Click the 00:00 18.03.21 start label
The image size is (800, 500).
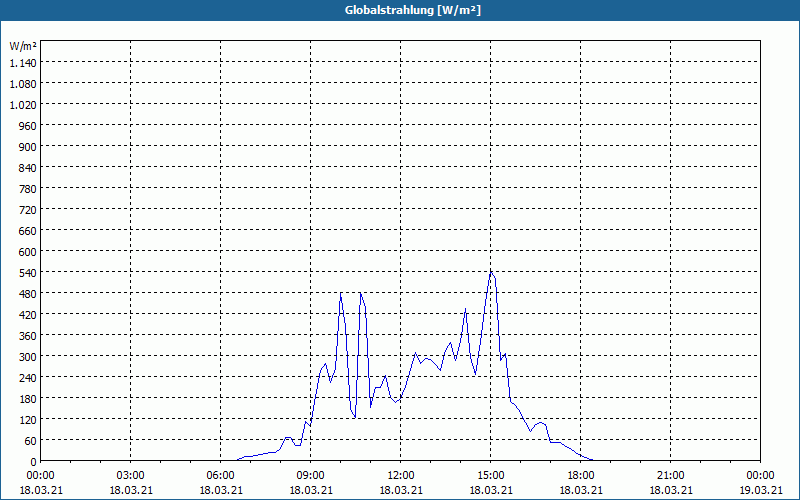pyautogui.click(x=41, y=483)
